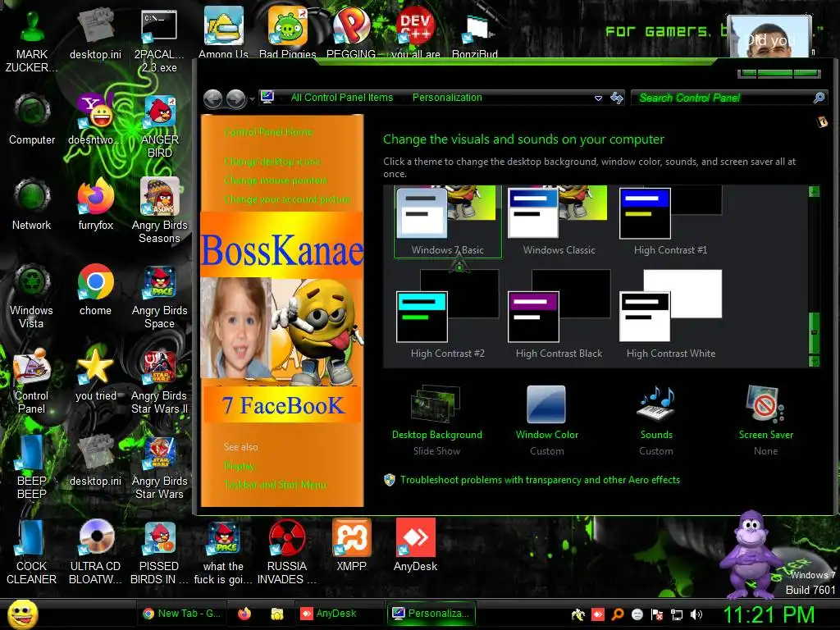
Task: Select the Windows Classic theme
Action: pos(559,221)
